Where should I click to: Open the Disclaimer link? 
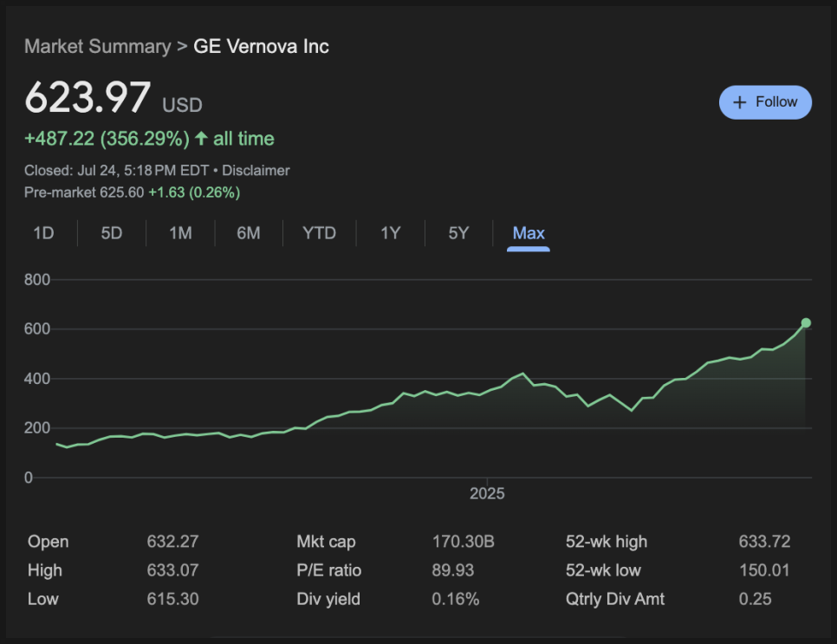(256, 171)
